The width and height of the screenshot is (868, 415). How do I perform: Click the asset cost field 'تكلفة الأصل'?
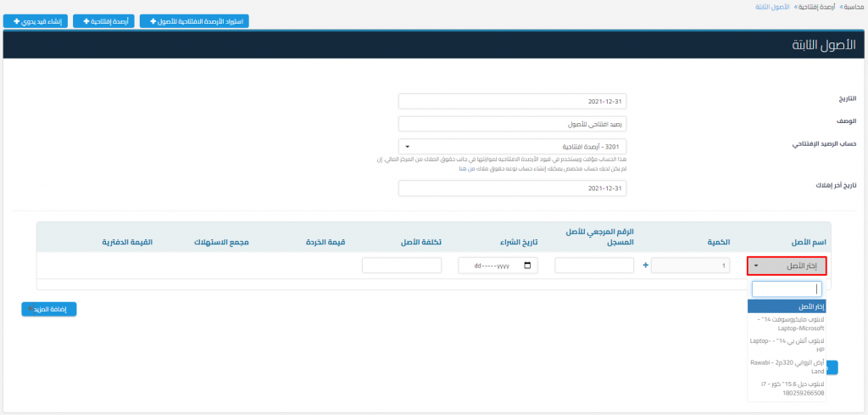tap(402, 266)
